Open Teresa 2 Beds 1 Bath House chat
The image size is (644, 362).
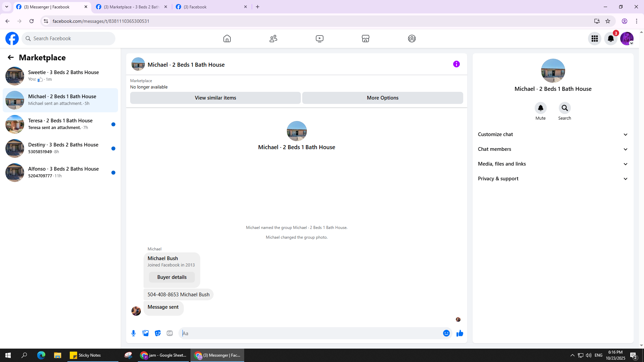pyautogui.click(x=60, y=124)
